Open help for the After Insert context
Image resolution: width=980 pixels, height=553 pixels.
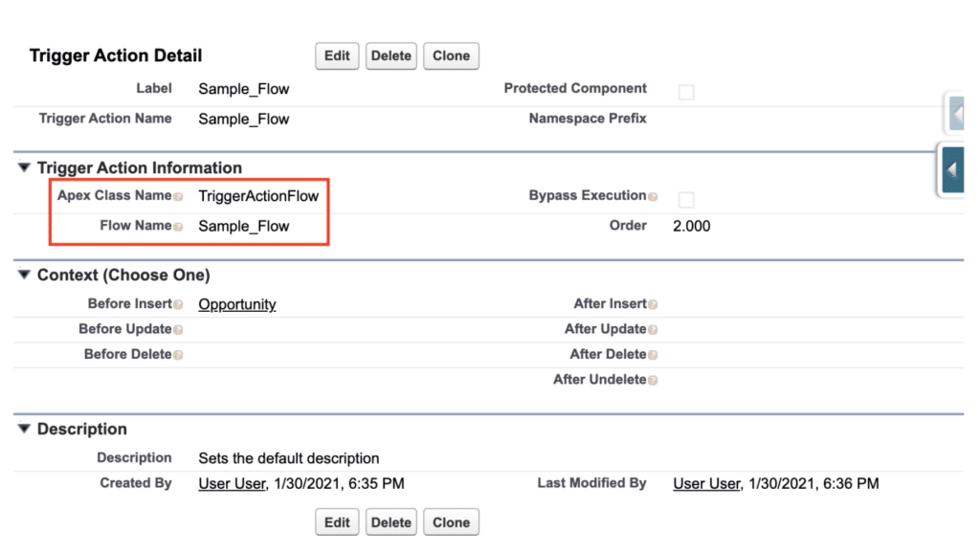(x=652, y=304)
